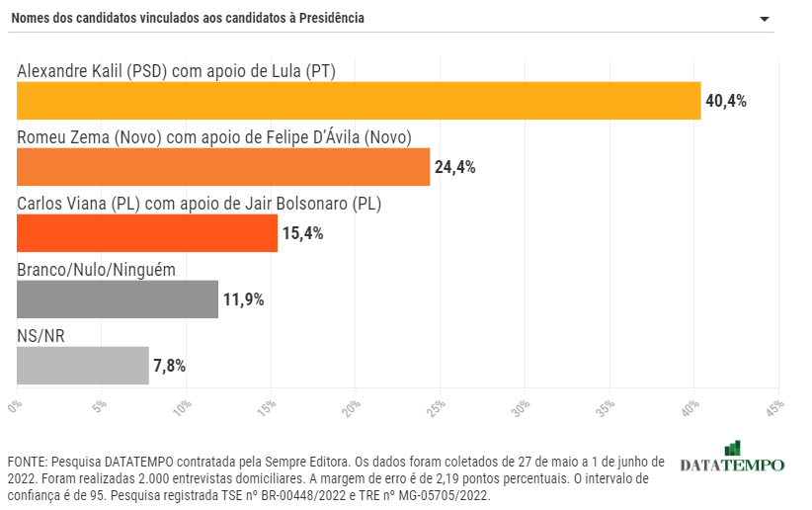
Task: Click the red-orange Carlos Viana bar
Action: click(147, 233)
